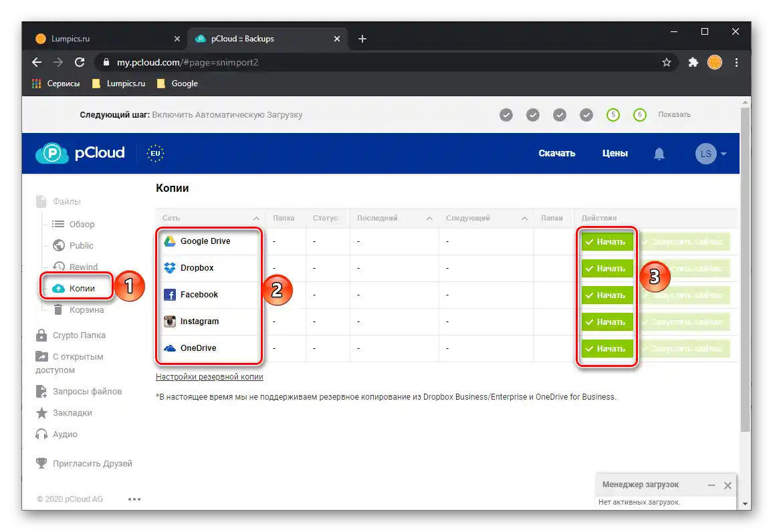Click Начать for Google Drive
Viewport: 773px width, 532px height.
tap(607, 241)
